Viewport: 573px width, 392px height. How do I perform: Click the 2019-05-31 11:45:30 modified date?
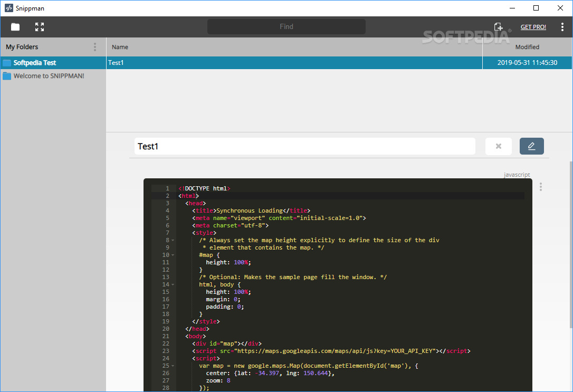(x=527, y=62)
